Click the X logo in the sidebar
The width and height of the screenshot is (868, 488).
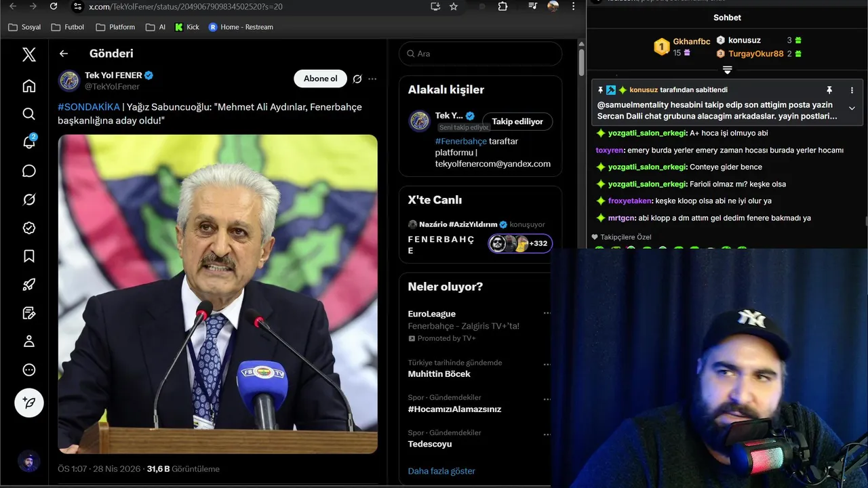click(x=28, y=54)
